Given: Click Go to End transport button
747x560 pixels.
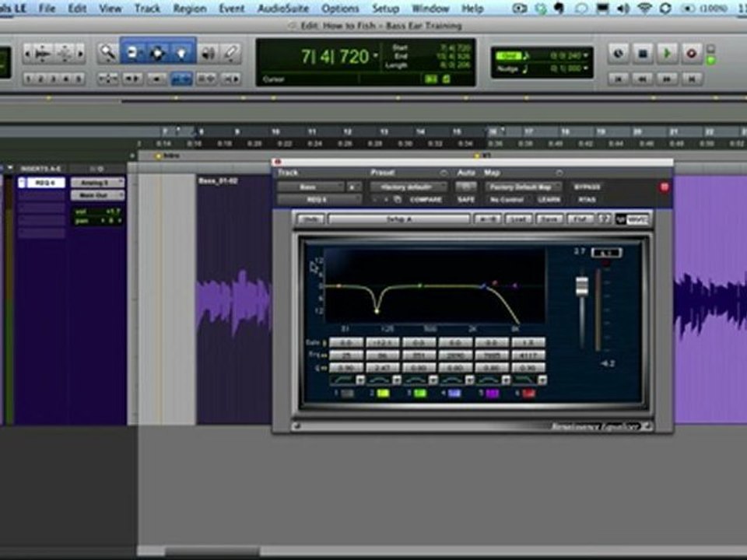Looking at the screenshot, I should click(x=691, y=79).
